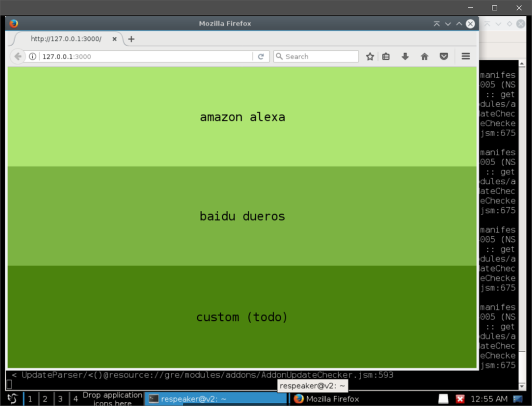Switch to workspace 1 in the taskbar

coord(30,399)
